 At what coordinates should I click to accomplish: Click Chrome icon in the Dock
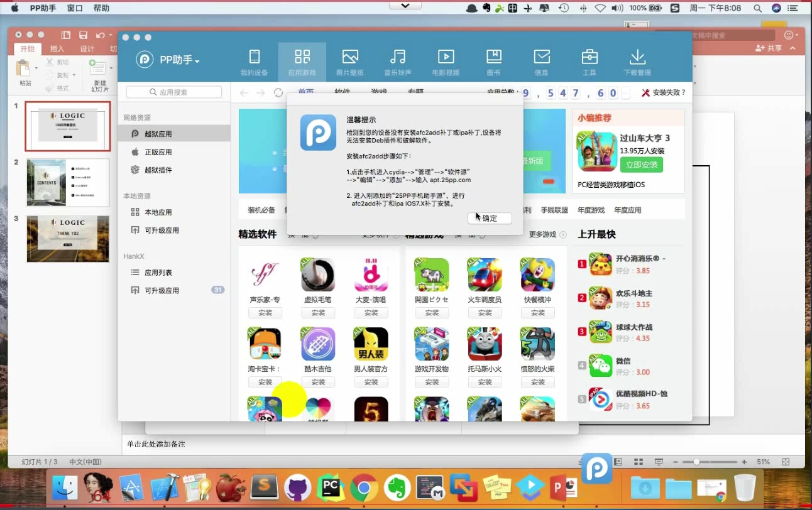click(364, 488)
